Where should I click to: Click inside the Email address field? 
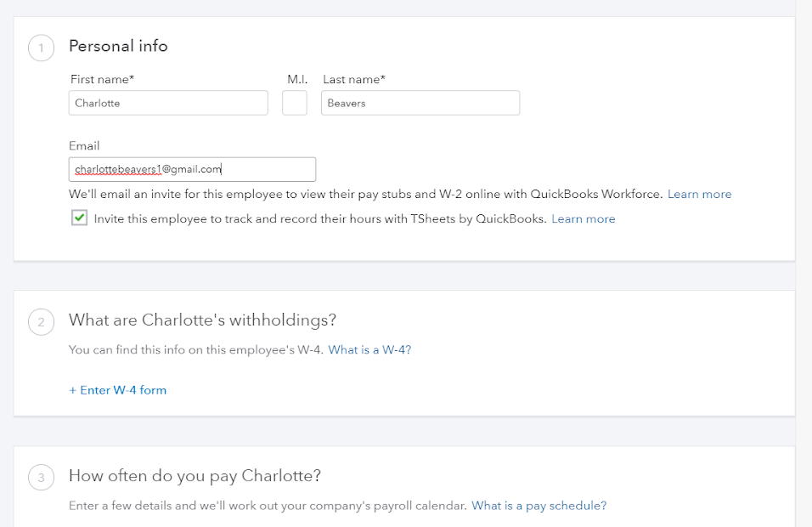click(192, 169)
